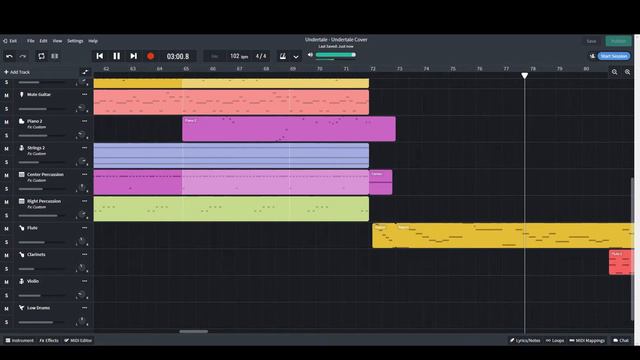Click the Low Drums instrument icon
This screenshot has height=360, width=640.
point(22,308)
